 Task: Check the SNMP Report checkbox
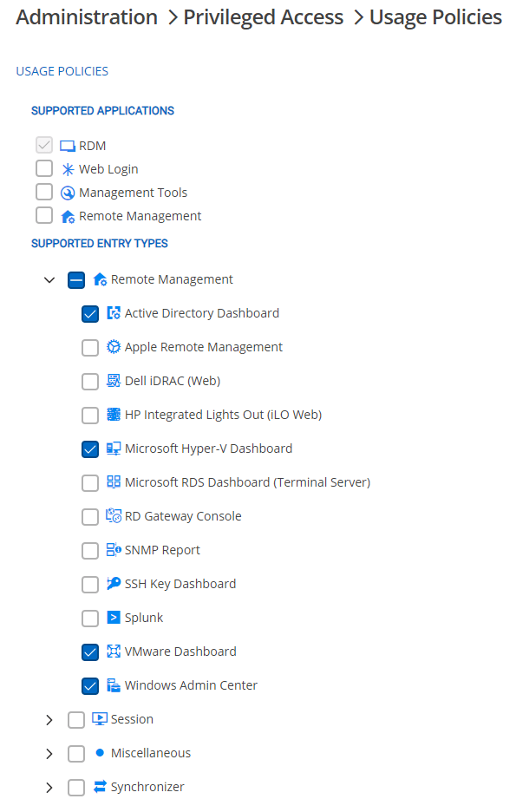pos(90,551)
